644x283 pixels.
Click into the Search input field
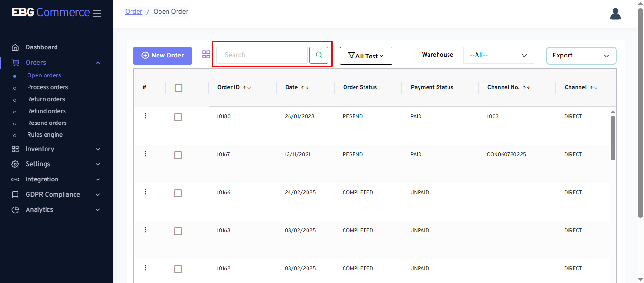tap(261, 55)
